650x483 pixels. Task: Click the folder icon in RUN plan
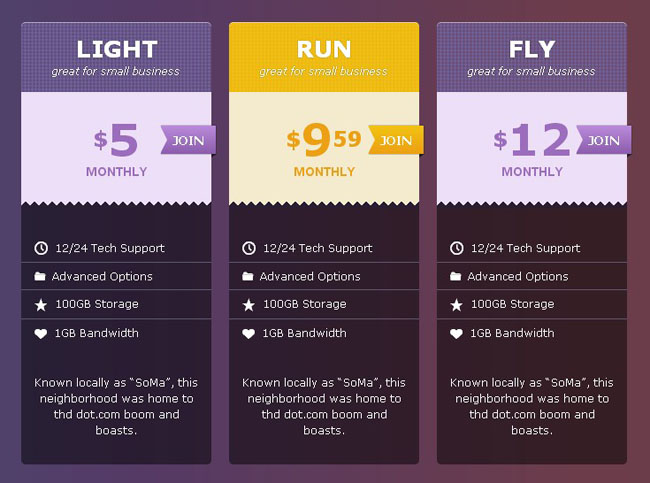pyautogui.click(x=248, y=276)
